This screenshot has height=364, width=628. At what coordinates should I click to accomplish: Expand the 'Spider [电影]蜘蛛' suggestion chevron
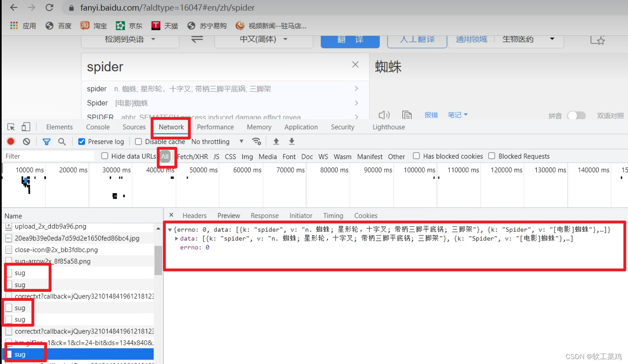[x=356, y=103]
